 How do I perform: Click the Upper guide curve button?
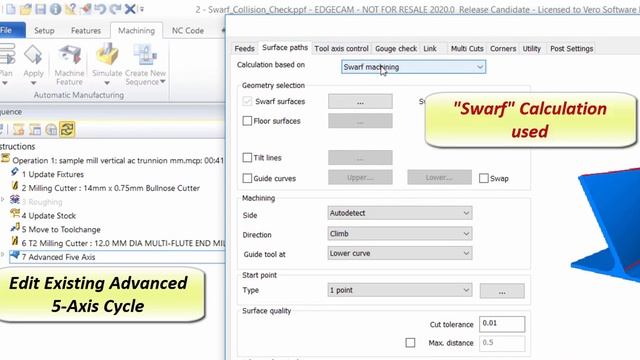(360, 178)
